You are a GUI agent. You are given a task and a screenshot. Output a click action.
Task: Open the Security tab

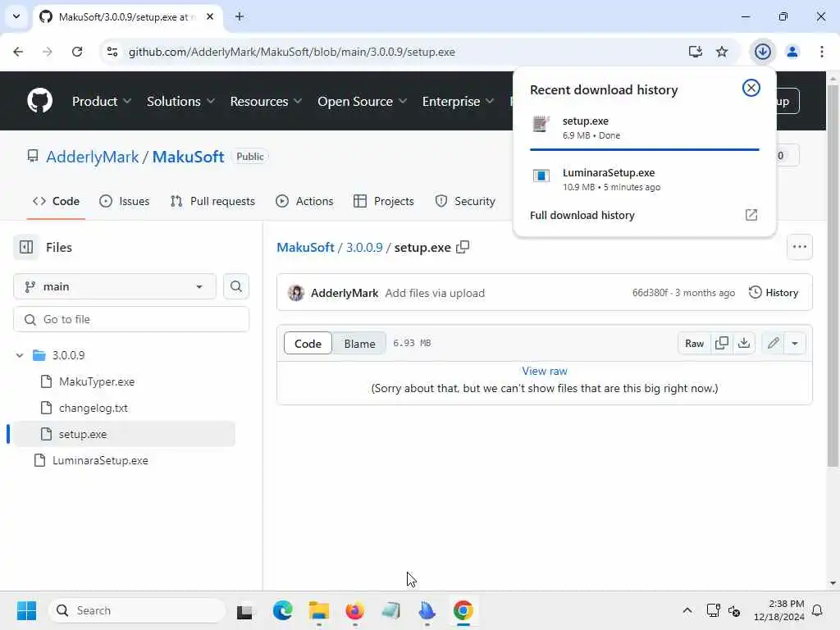tap(464, 202)
